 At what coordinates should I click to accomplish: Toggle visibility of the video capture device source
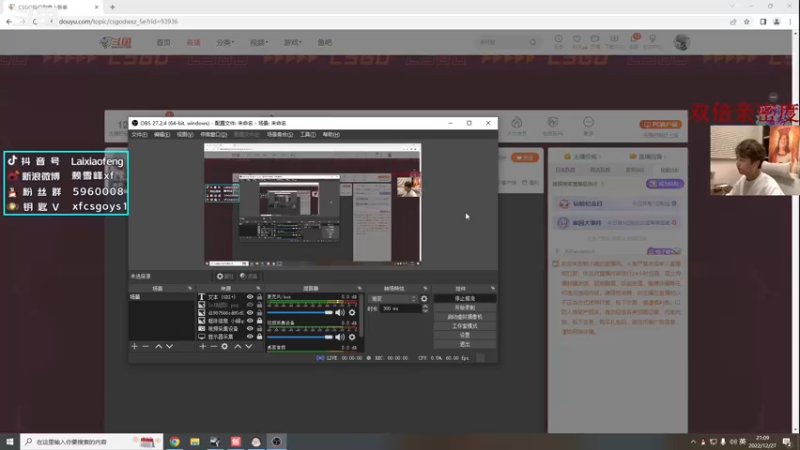[x=250, y=329]
